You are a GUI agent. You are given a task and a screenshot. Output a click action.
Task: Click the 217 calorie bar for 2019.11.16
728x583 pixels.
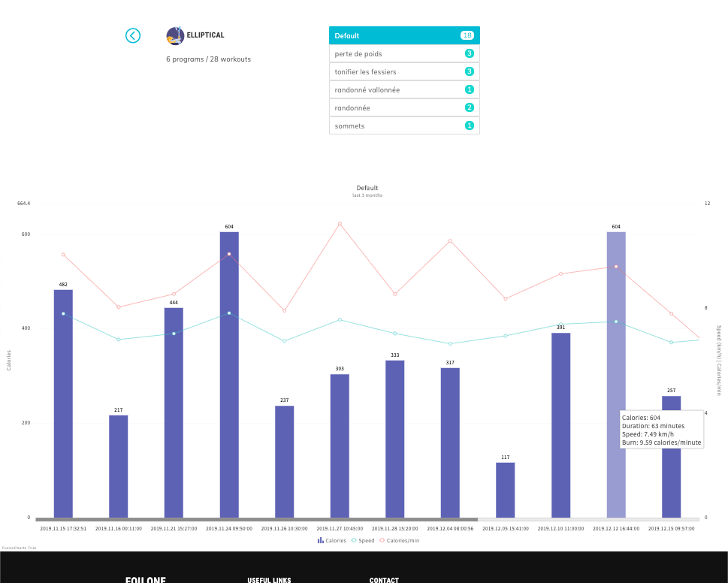pos(119,466)
